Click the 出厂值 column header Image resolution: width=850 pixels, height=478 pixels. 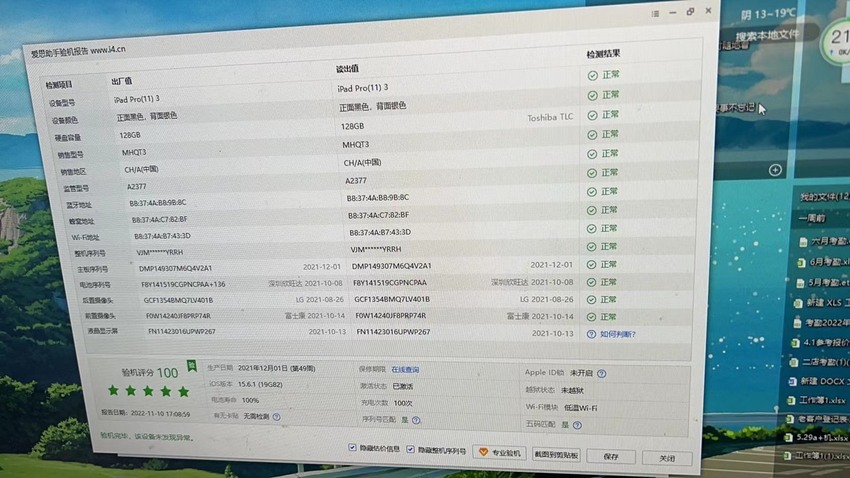(x=121, y=81)
